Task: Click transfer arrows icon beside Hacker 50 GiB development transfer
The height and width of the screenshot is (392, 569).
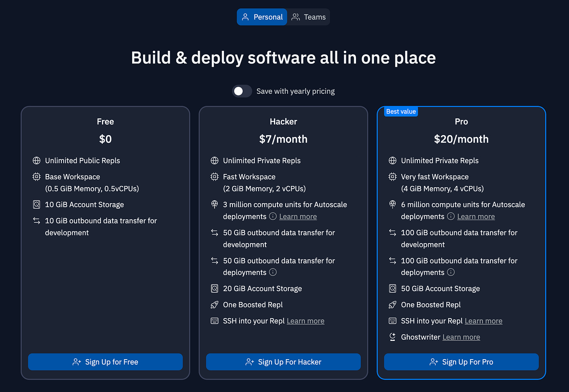Action: coord(215,233)
